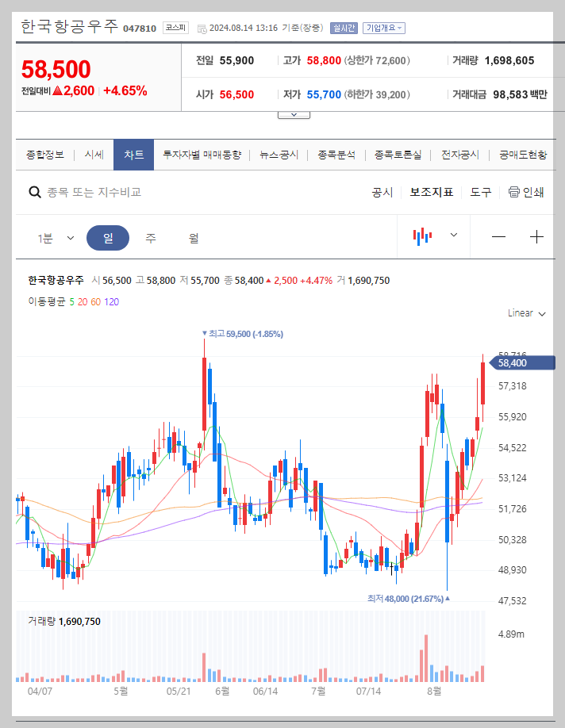Click the printer icon beside 인쇄

(x=513, y=192)
